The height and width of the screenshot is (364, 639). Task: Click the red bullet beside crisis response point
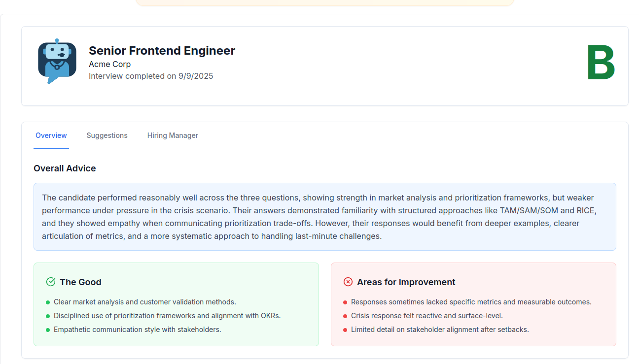coord(345,315)
